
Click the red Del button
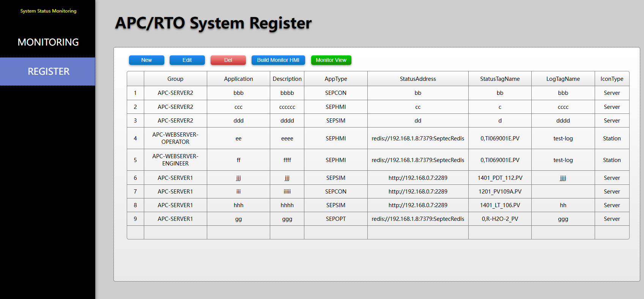[x=228, y=60]
